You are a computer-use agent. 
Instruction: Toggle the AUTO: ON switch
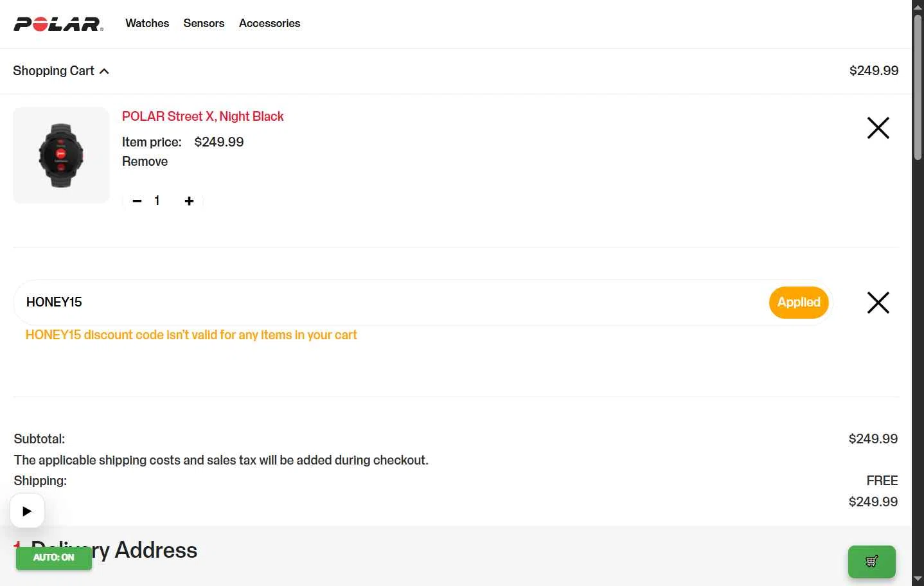coord(54,557)
